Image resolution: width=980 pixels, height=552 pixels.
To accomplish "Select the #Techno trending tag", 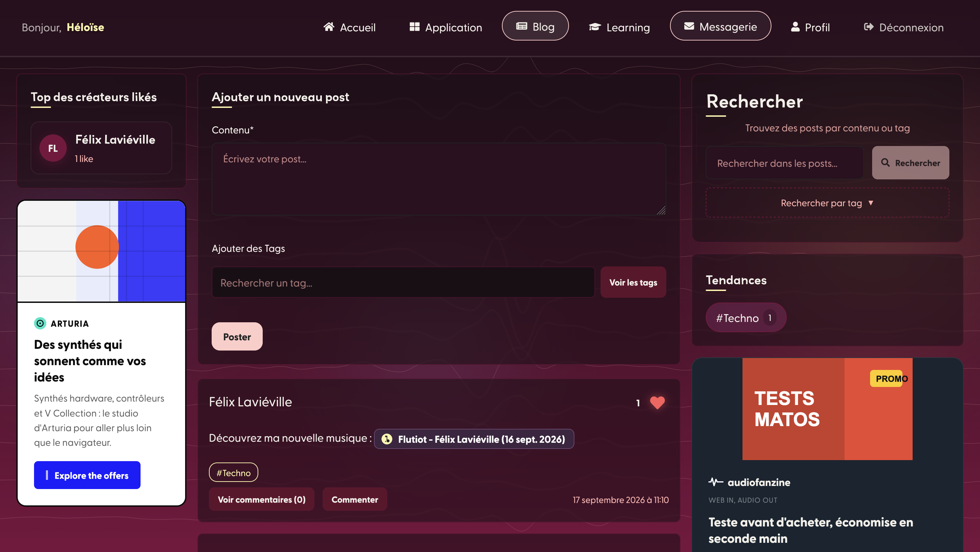I will [746, 318].
